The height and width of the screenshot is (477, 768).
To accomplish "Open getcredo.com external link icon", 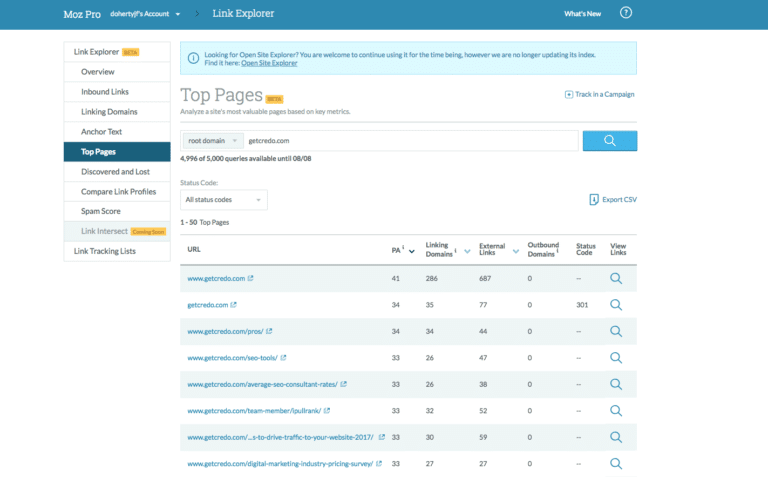I will (x=234, y=305).
